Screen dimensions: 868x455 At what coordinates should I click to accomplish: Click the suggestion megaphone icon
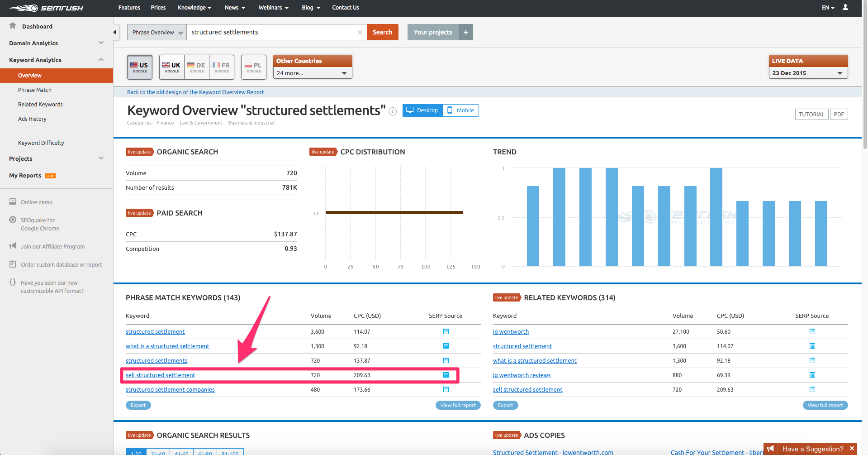click(771, 449)
